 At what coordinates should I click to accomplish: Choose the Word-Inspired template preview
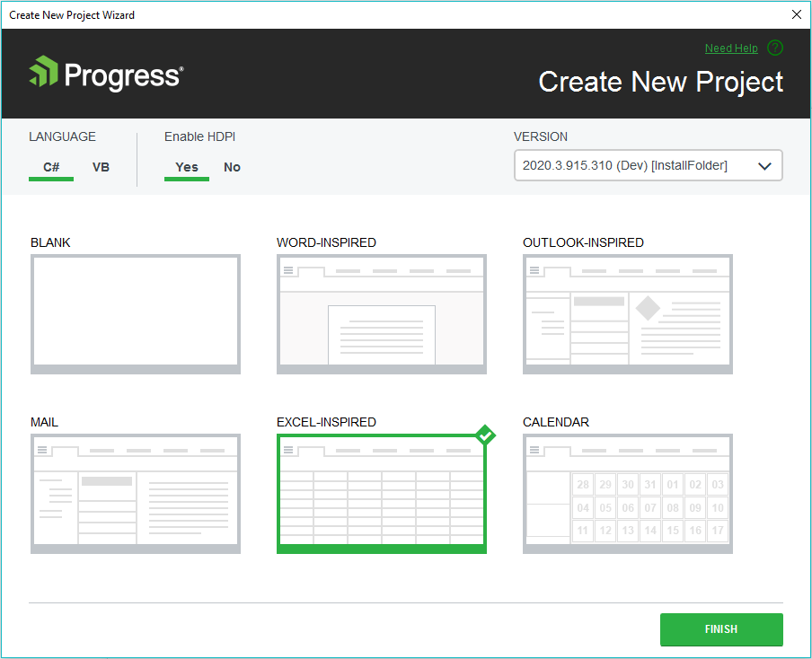(x=381, y=313)
